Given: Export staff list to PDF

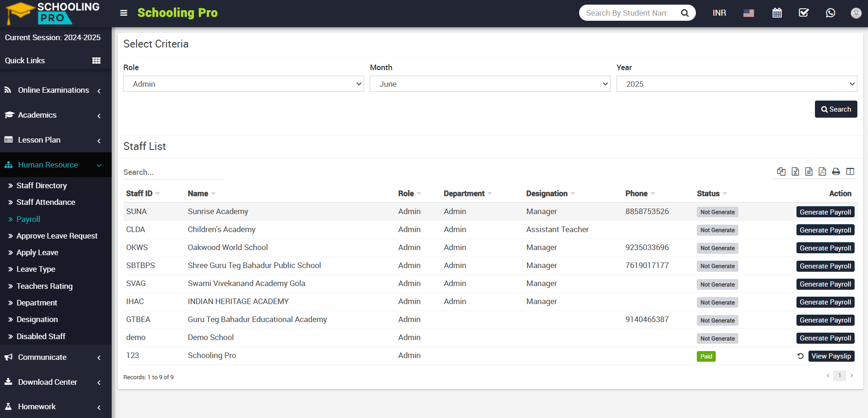Looking at the screenshot, I should [x=822, y=172].
